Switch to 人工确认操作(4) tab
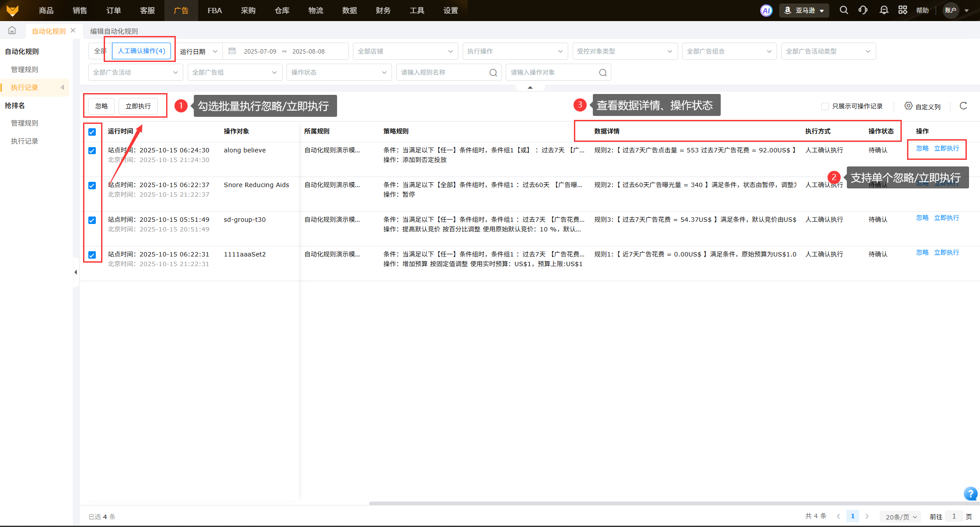The height and width of the screenshot is (527, 980). pyautogui.click(x=141, y=51)
